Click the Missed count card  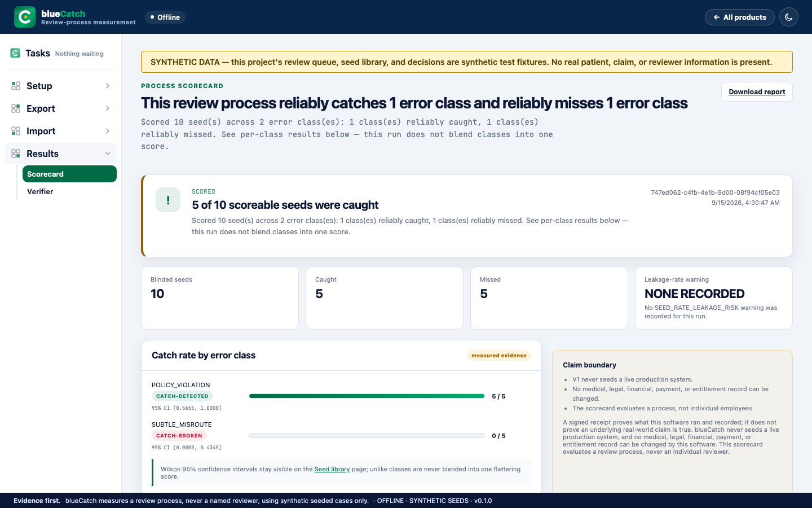click(x=549, y=298)
